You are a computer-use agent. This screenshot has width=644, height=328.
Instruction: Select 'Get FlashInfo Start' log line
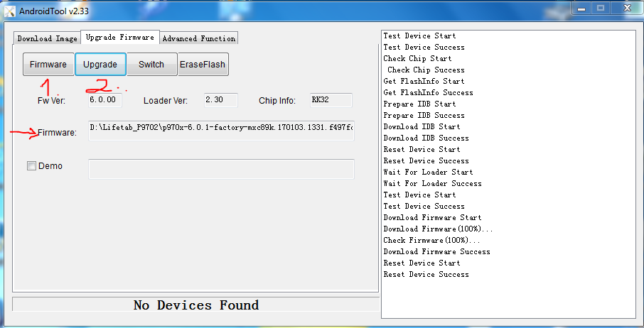[x=424, y=81]
